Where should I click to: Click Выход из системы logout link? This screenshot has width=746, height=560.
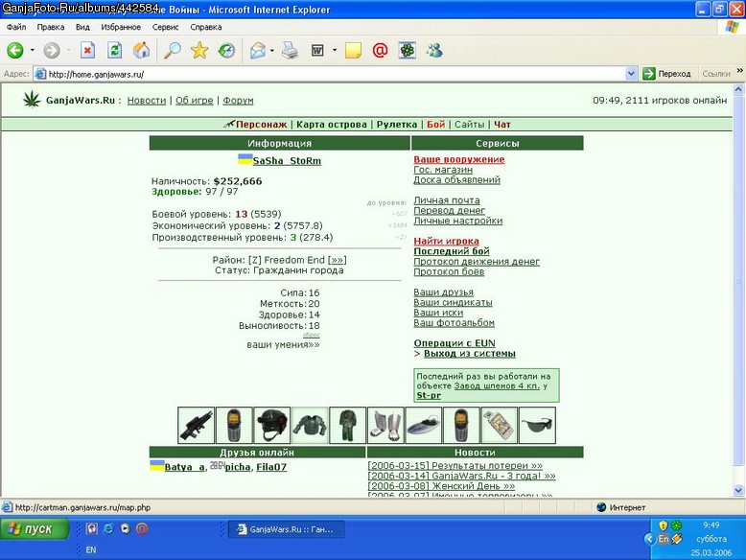pos(470,354)
